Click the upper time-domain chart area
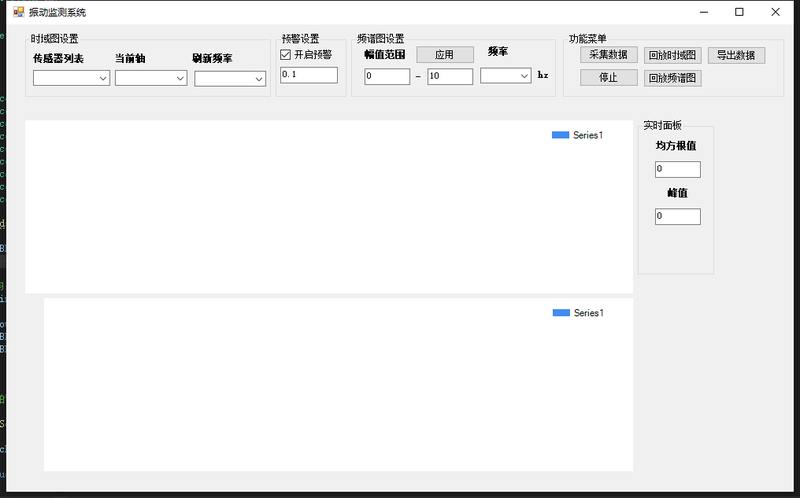 [x=329, y=207]
